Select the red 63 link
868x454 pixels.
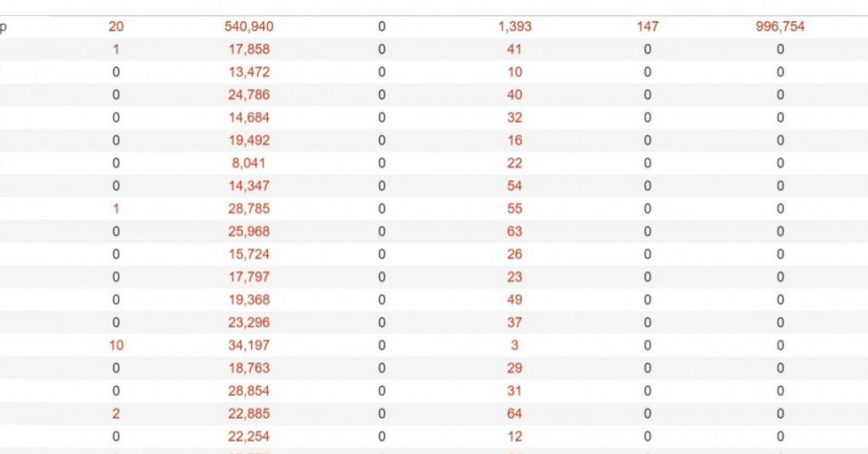click(x=514, y=232)
